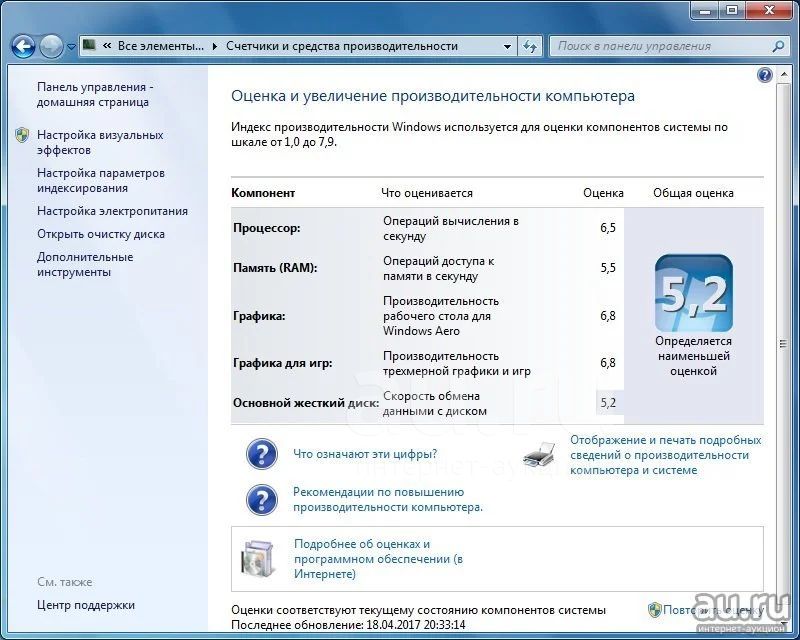Select the 'Все элементы...' breadcrumb
The width and height of the screenshot is (800, 640).
click(x=161, y=46)
